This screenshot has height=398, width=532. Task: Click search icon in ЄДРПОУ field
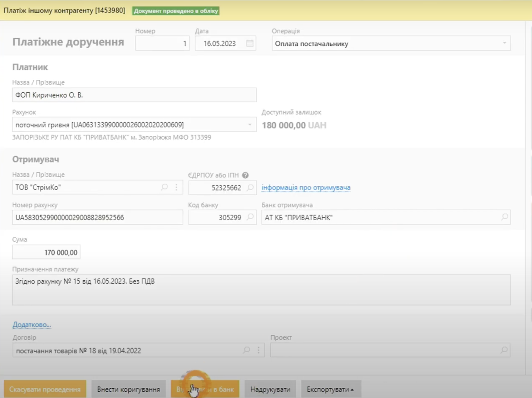coord(250,188)
